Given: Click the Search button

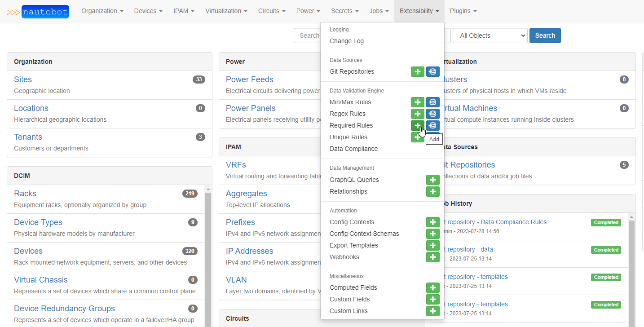Looking at the screenshot, I should coord(545,35).
